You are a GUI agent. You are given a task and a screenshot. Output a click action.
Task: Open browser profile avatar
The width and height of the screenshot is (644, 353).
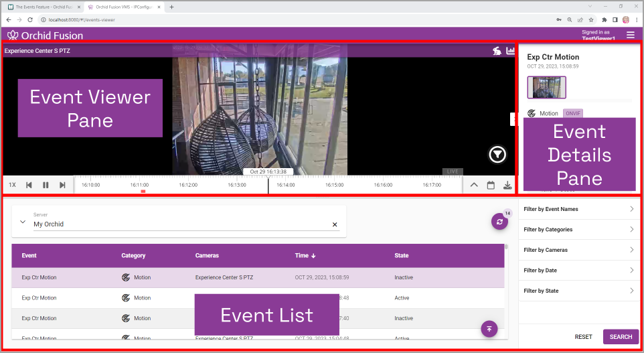pyautogui.click(x=626, y=19)
